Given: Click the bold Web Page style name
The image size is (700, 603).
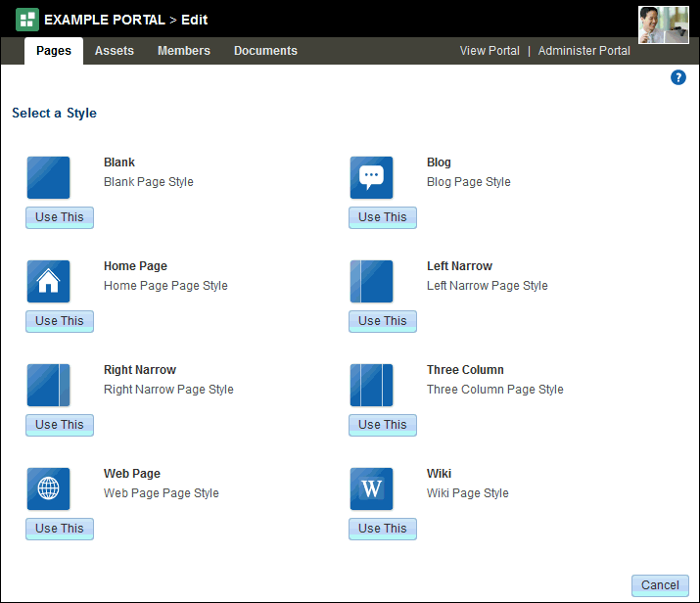Looking at the screenshot, I should (x=132, y=474).
